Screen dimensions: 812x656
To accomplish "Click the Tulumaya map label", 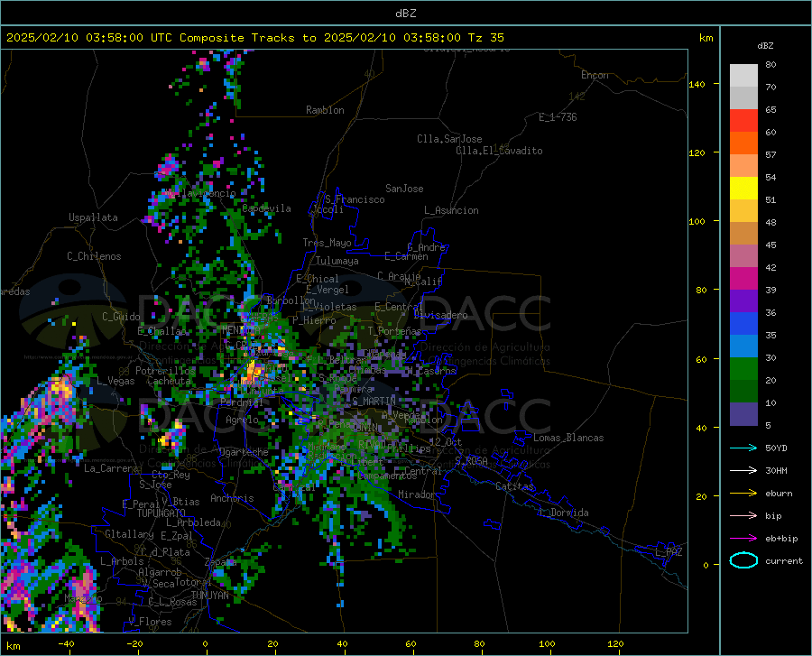I will 337,261.
